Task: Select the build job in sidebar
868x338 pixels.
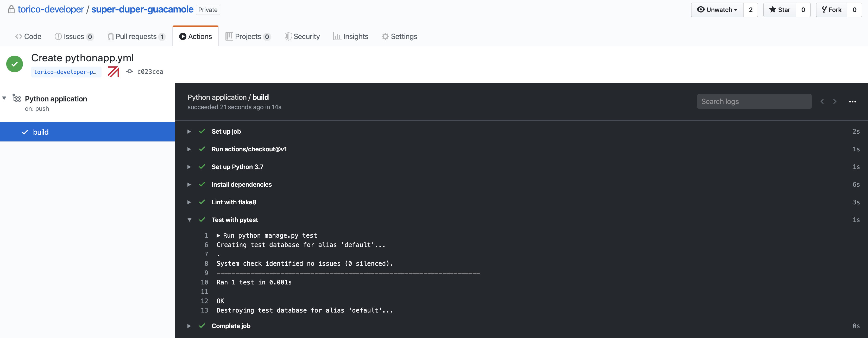Action: coord(87,132)
